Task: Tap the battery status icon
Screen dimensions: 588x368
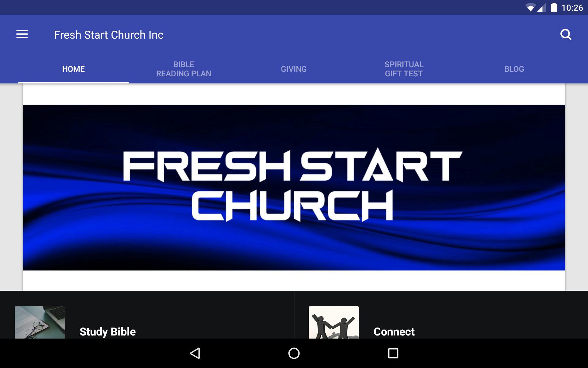Action: [554, 7]
